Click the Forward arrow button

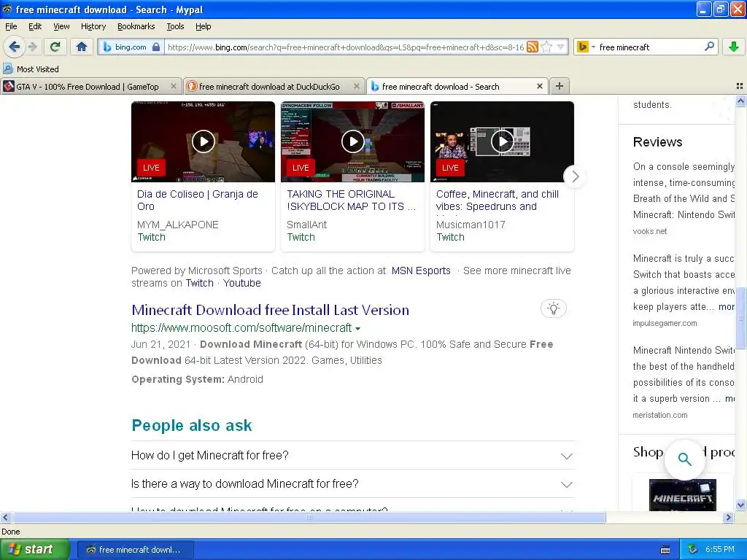32,47
